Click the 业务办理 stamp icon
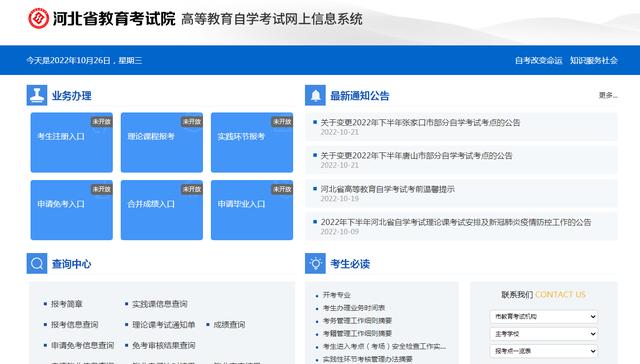The height and width of the screenshot is (364, 640). click(x=37, y=95)
